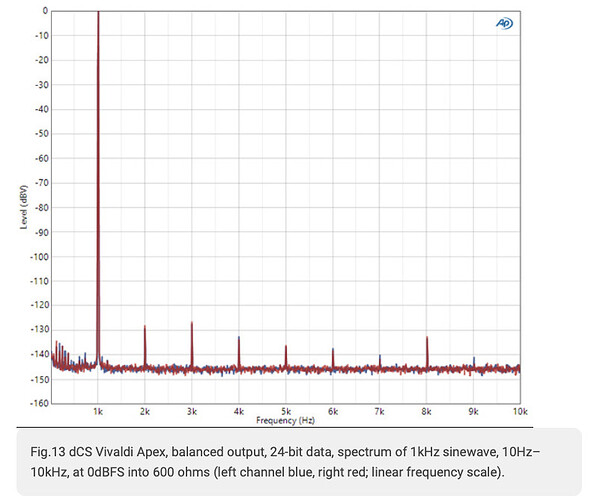Click the AP logo in chart corner
Image resolution: width=591 pixels, height=499 pixels.
(x=504, y=23)
